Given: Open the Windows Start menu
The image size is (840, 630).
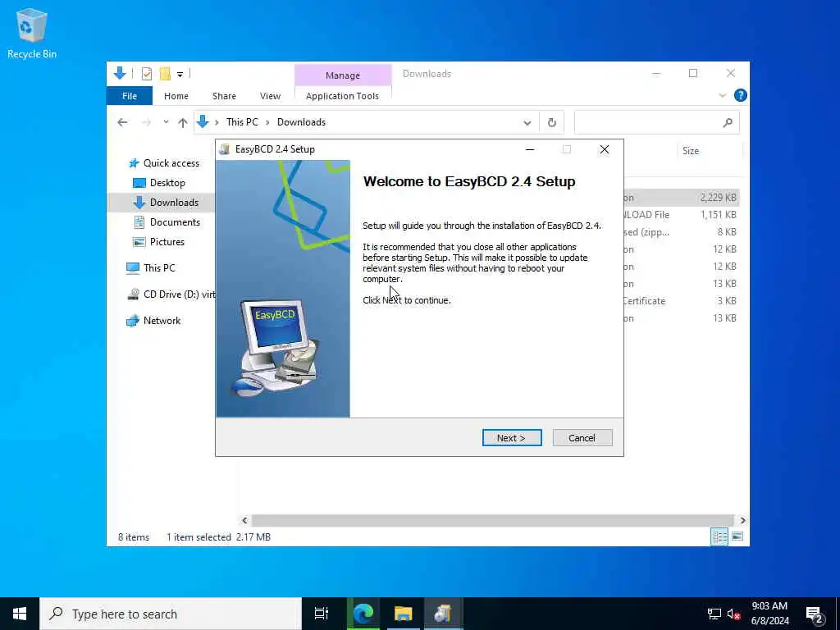Looking at the screenshot, I should pos(20,614).
